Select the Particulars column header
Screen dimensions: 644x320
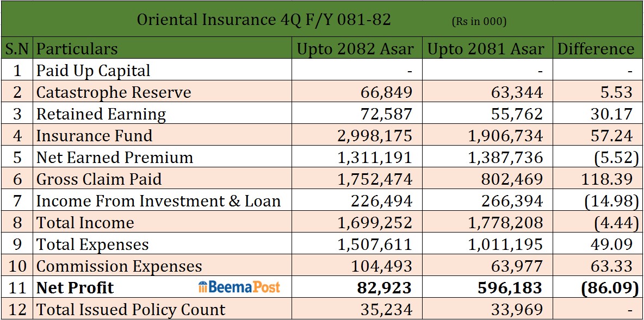[77, 49]
